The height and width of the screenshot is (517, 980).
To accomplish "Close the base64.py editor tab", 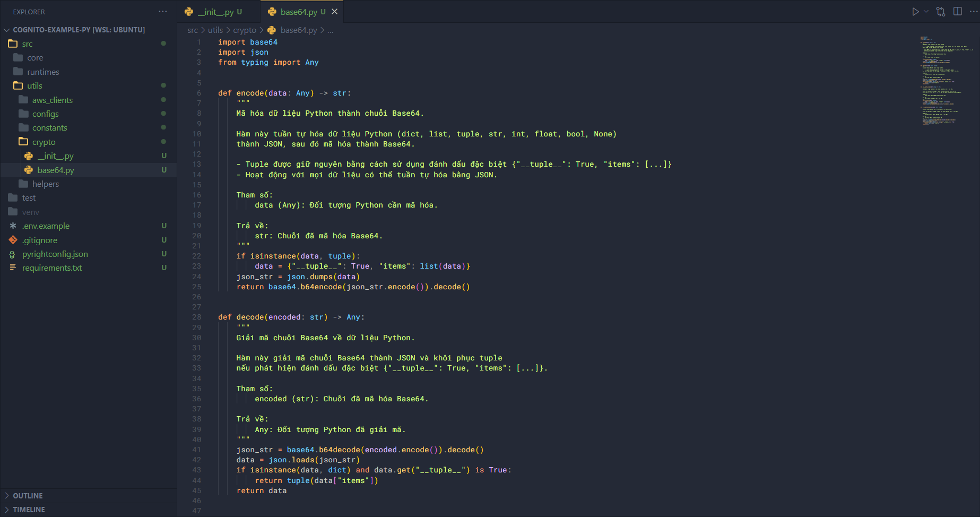I will point(335,12).
